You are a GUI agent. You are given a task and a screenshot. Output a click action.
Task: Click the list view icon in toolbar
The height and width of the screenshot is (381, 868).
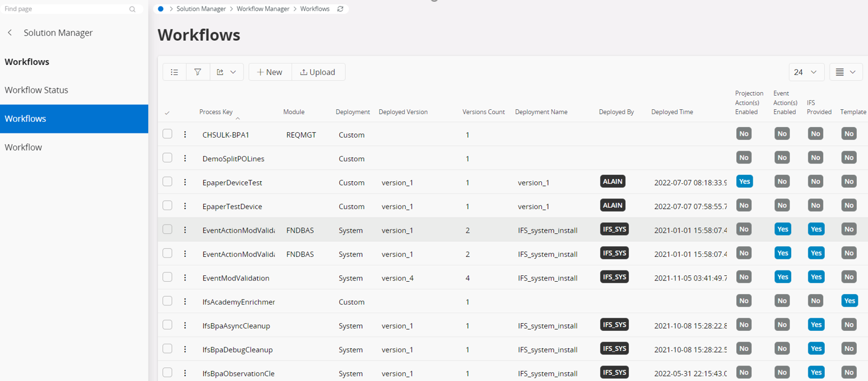coord(174,72)
